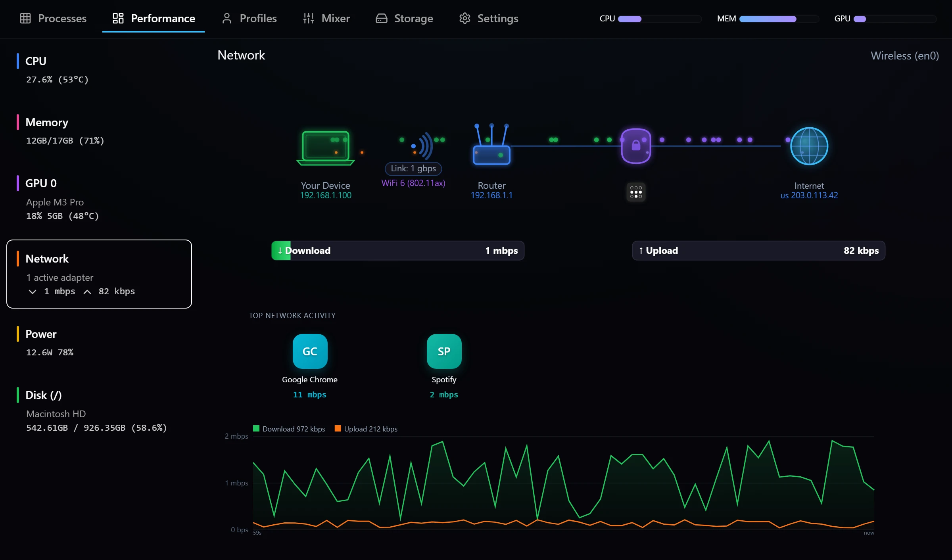The height and width of the screenshot is (560, 952).
Task: Go to the Storage tab
Action: tap(404, 18)
